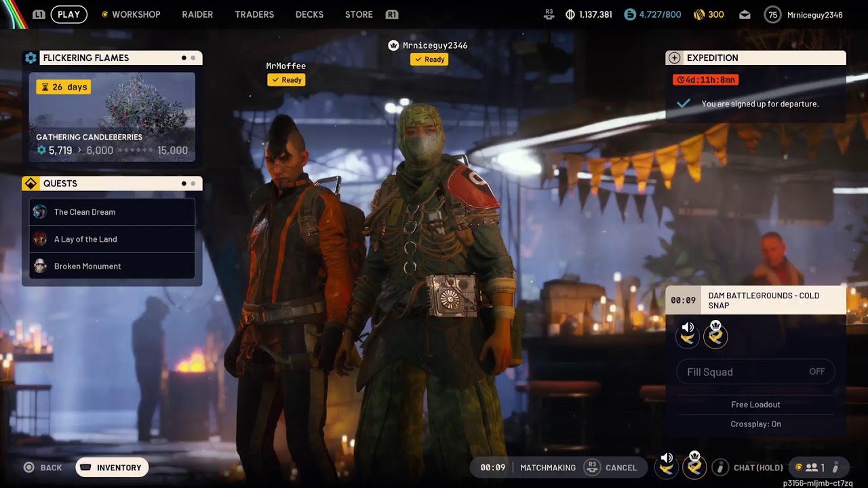Change the Crossplay: On setting
This screenshot has height=488, width=868.
[x=755, y=424]
